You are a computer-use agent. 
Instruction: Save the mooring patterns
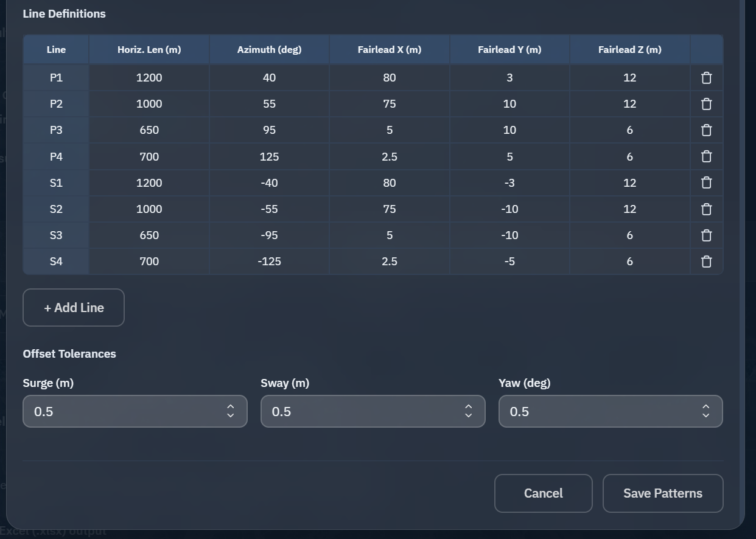(x=663, y=493)
